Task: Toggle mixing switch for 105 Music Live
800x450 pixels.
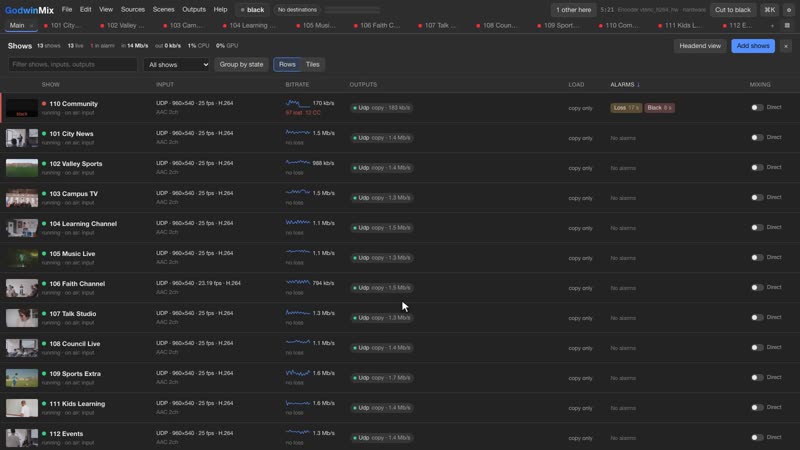Action: [757, 258]
